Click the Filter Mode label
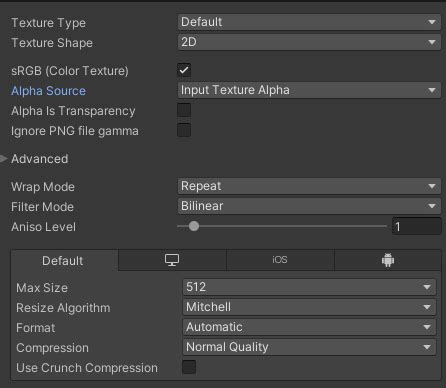The height and width of the screenshot is (388, 446). pos(42,207)
